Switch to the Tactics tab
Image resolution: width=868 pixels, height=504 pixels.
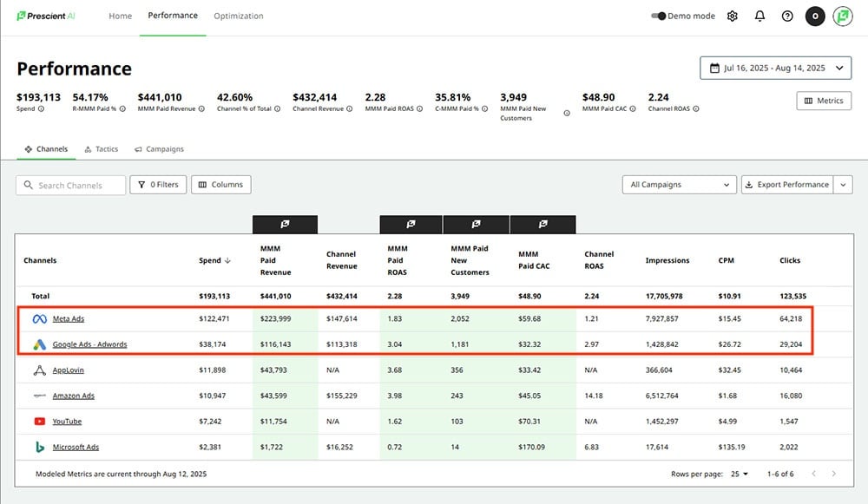(x=101, y=149)
